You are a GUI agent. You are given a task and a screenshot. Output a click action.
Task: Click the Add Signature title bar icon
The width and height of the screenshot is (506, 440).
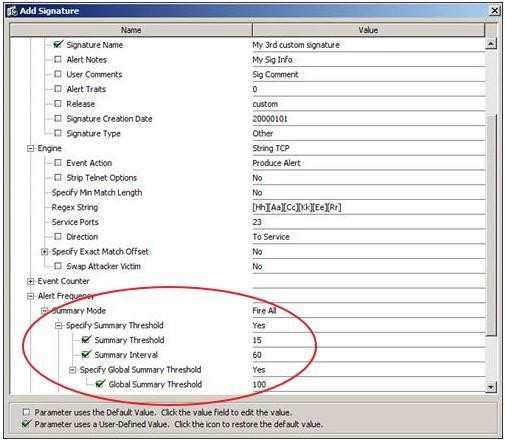(12, 11)
